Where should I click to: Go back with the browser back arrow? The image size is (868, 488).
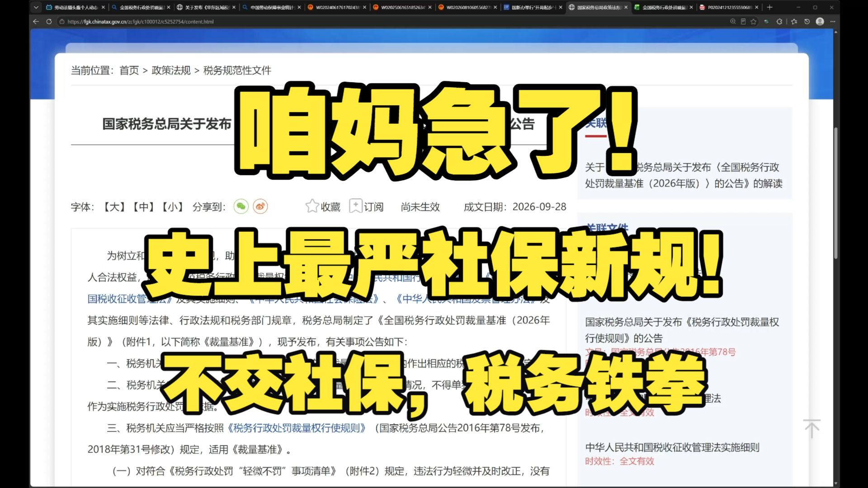point(36,21)
